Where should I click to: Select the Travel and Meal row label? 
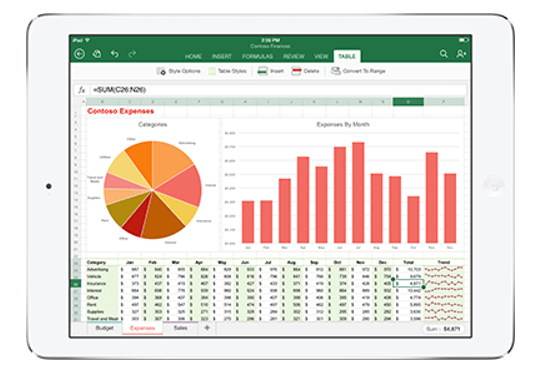click(x=103, y=319)
